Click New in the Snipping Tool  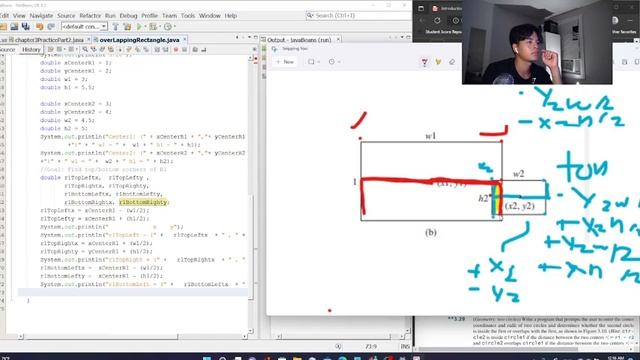[x=285, y=62]
